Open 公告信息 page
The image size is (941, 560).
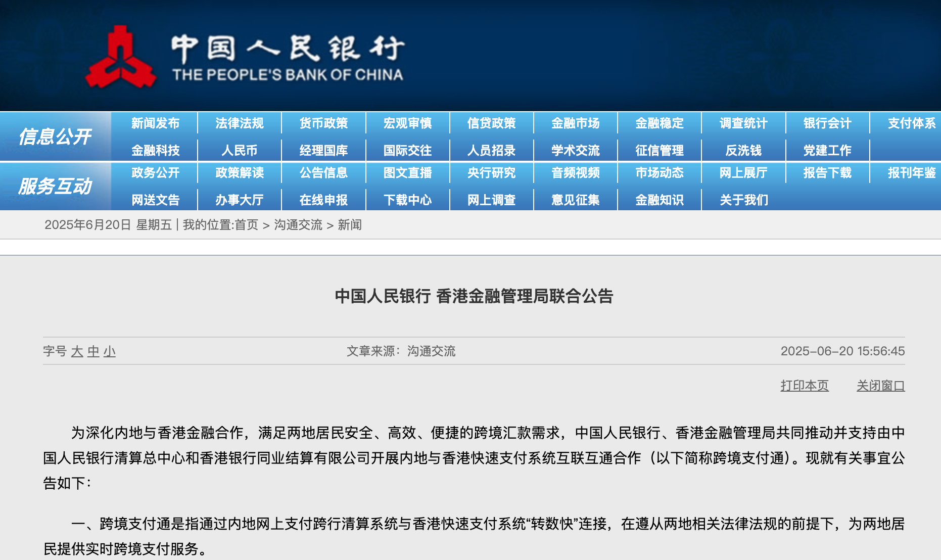pos(323,173)
